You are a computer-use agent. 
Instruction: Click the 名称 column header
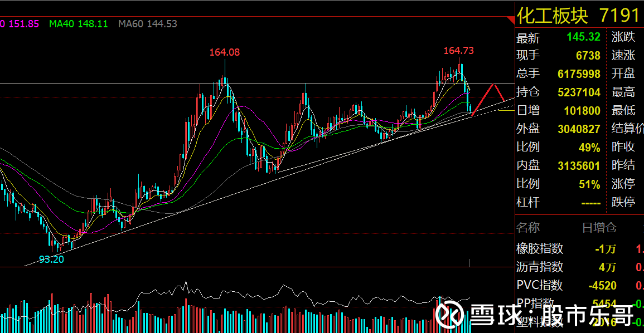[x=528, y=227]
